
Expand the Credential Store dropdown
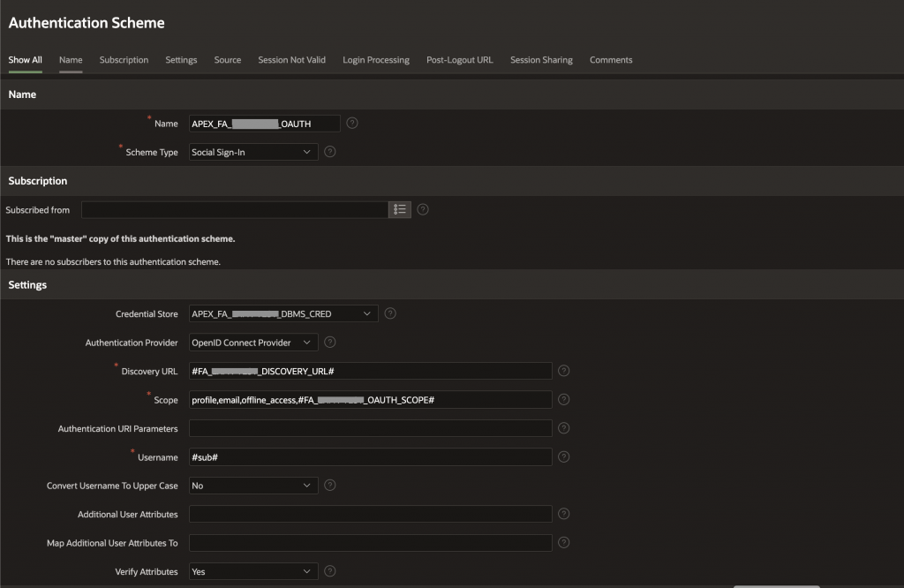tap(283, 313)
